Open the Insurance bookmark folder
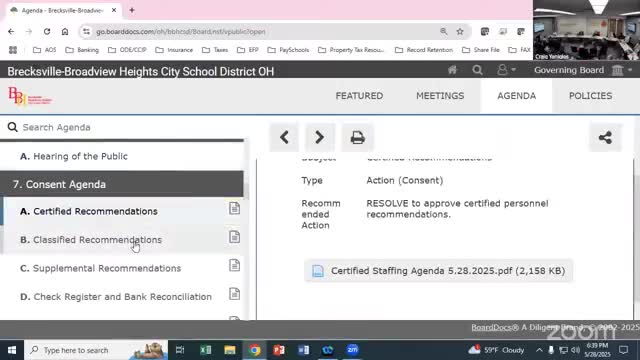Image resolution: width=640 pixels, height=360 pixels. pos(174,50)
